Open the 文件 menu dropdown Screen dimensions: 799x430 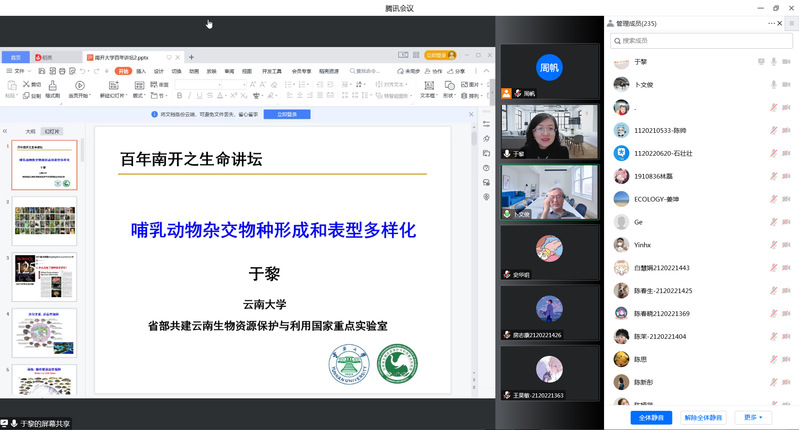[19, 72]
